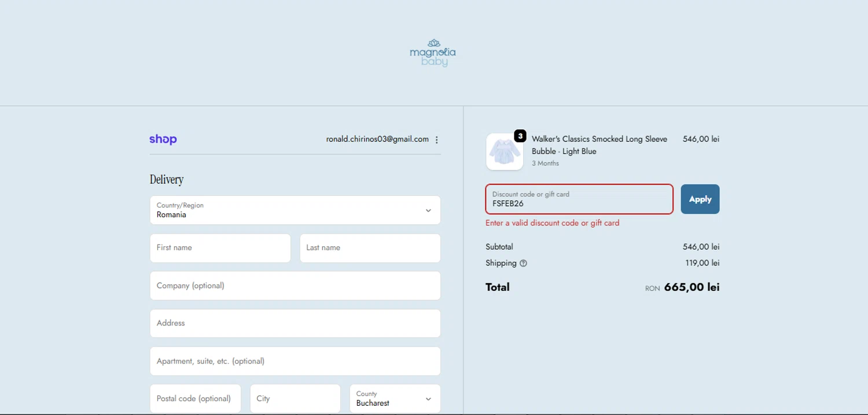Screen dimensions: 868x415
Task: Click the Apply discount button
Action: click(700, 199)
